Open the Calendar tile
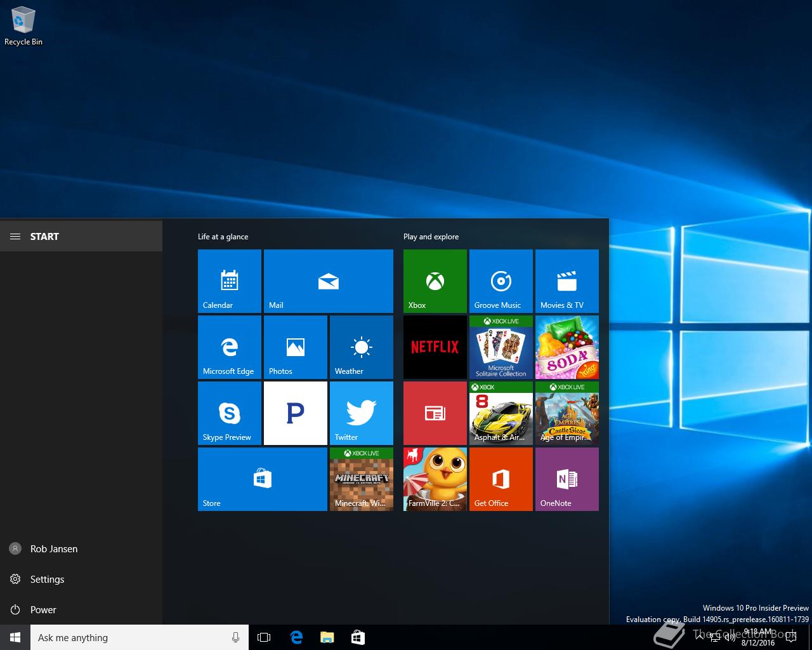812x650 pixels. coord(230,281)
